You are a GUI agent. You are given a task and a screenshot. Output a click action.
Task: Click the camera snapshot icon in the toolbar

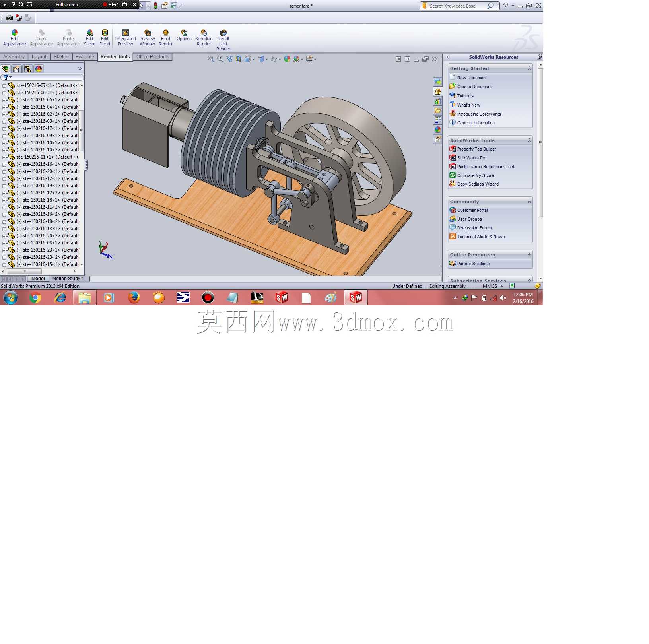click(10, 17)
